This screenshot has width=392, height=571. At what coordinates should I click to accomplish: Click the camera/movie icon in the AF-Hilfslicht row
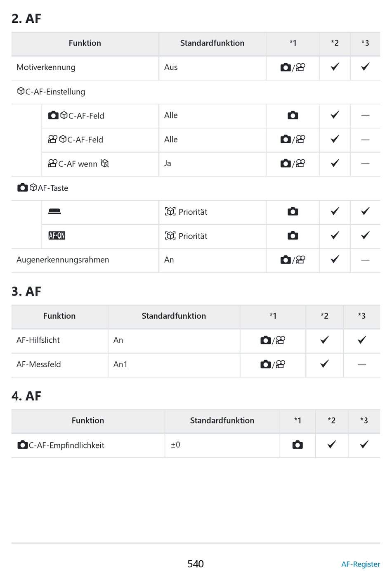[273, 340]
